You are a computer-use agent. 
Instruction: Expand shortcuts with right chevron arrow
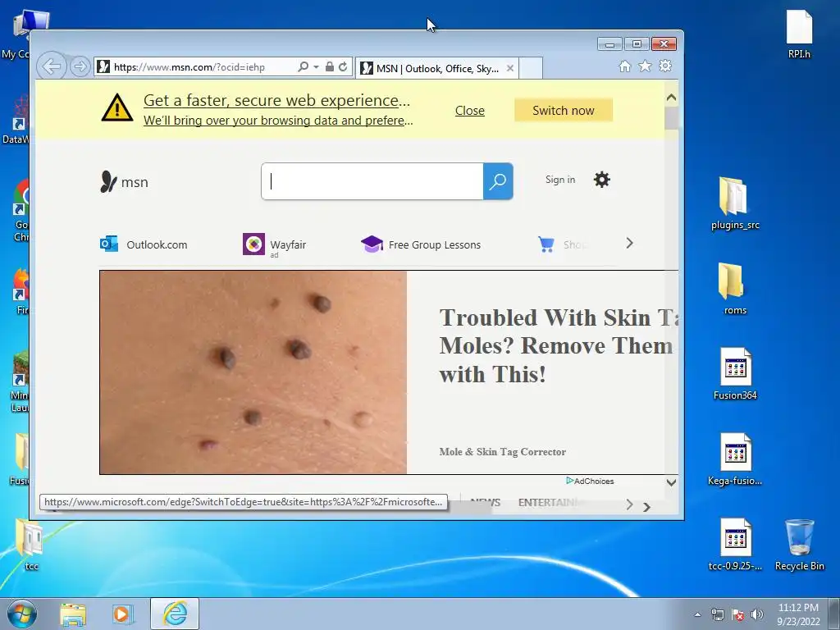(629, 243)
